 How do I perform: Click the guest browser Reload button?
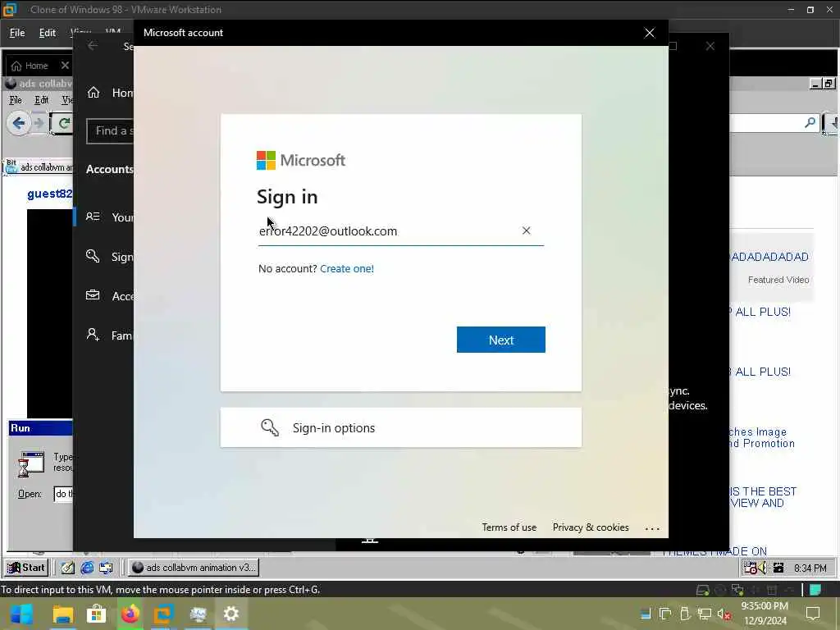(62, 124)
